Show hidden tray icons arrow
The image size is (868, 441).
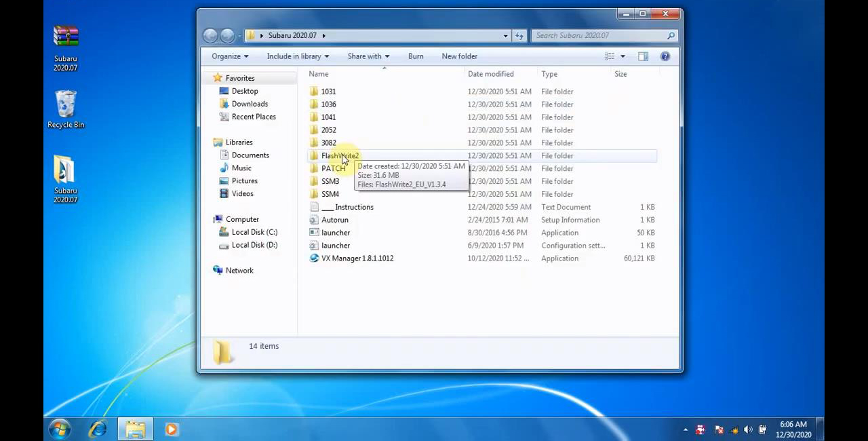pyautogui.click(x=685, y=429)
